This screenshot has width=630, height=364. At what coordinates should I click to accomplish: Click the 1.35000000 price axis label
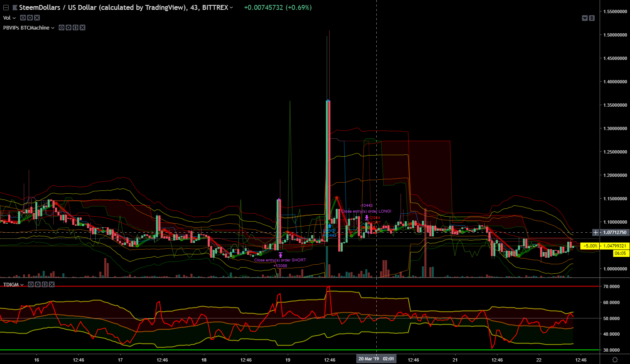pos(615,105)
